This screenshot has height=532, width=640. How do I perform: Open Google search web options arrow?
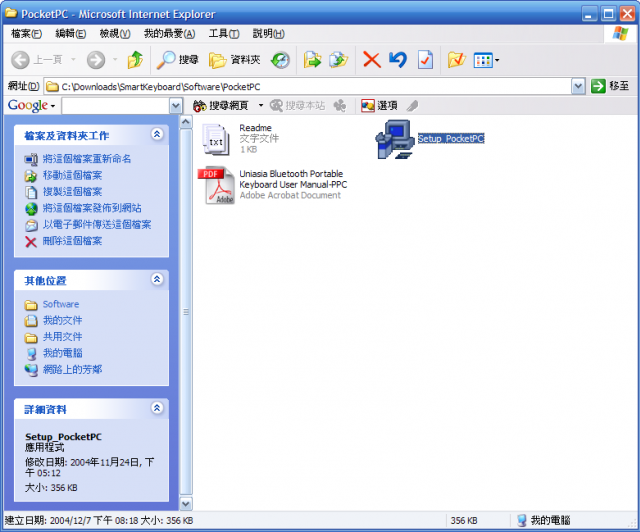click(x=261, y=106)
